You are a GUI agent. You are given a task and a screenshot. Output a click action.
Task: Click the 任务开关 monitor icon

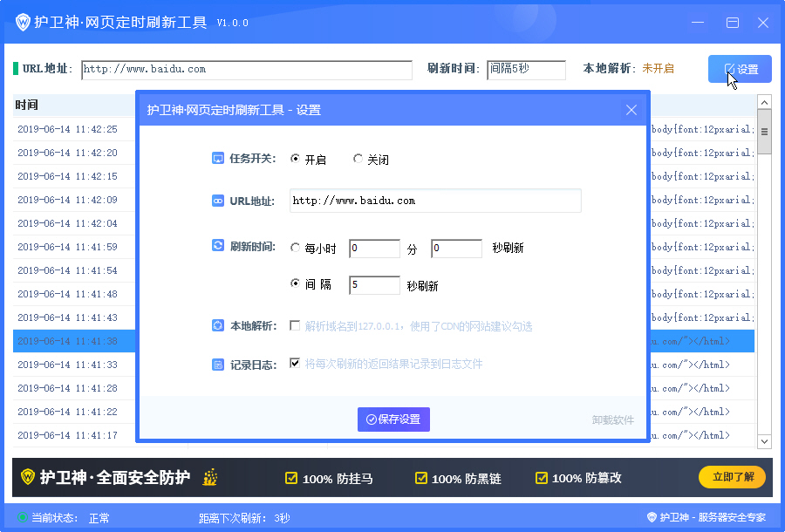click(x=218, y=159)
